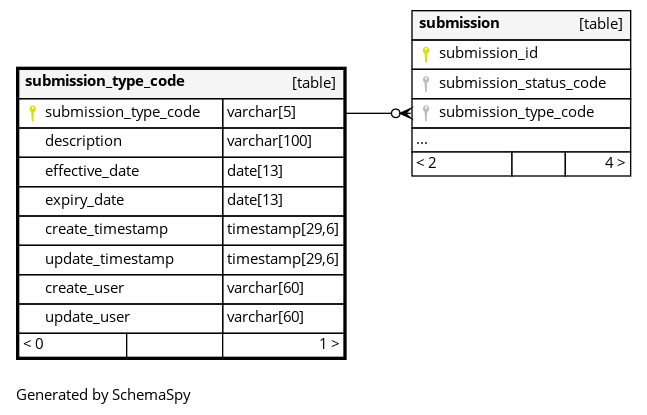The image size is (647, 415).
Task: Click the gray key icon beside submission_status_code
Action: tap(425, 83)
